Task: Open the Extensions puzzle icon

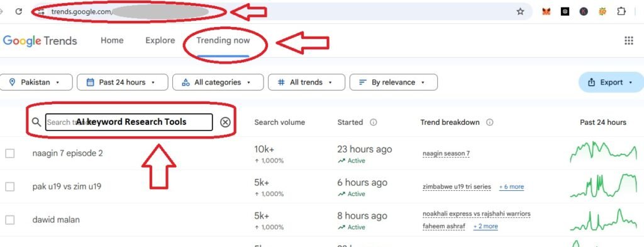Action: [x=621, y=11]
